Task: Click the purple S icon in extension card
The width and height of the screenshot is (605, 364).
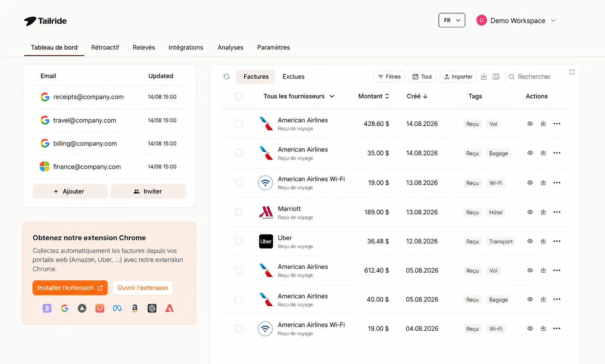Action: [47, 308]
